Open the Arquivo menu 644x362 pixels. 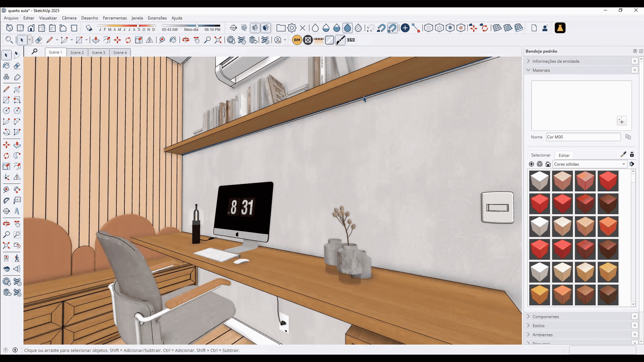pyautogui.click(x=11, y=18)
